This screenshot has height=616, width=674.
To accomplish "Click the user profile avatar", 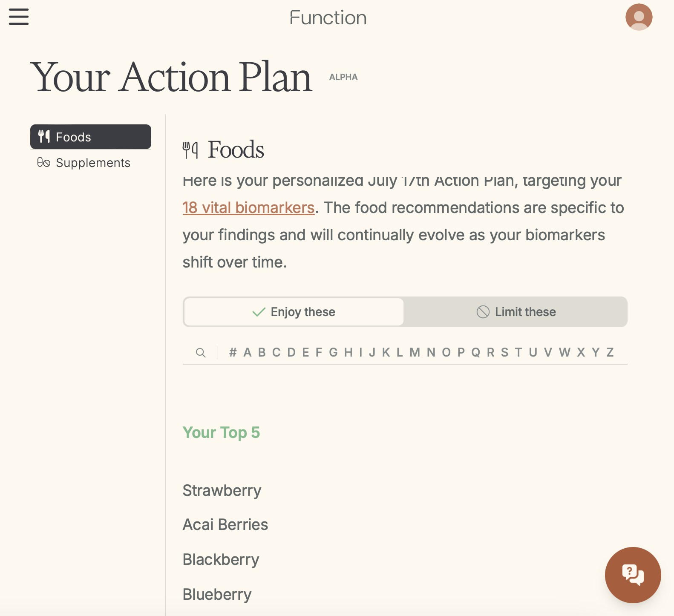I will [639, 17].
